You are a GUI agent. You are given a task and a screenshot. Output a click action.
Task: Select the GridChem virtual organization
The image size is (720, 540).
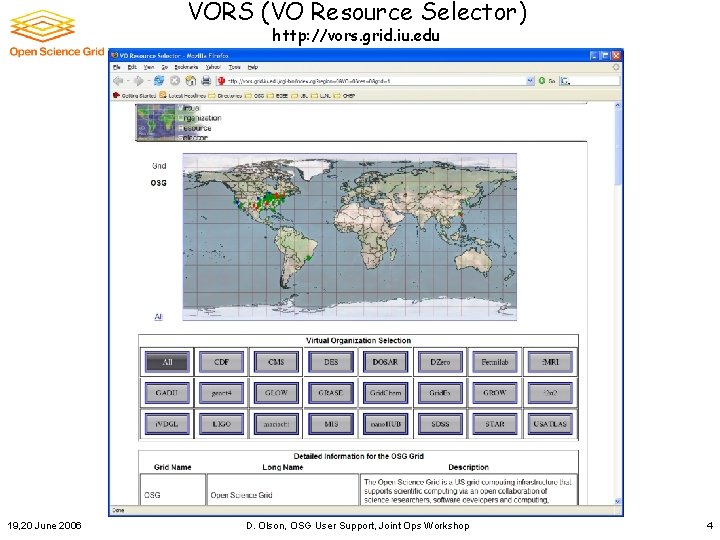pos(385,393)
